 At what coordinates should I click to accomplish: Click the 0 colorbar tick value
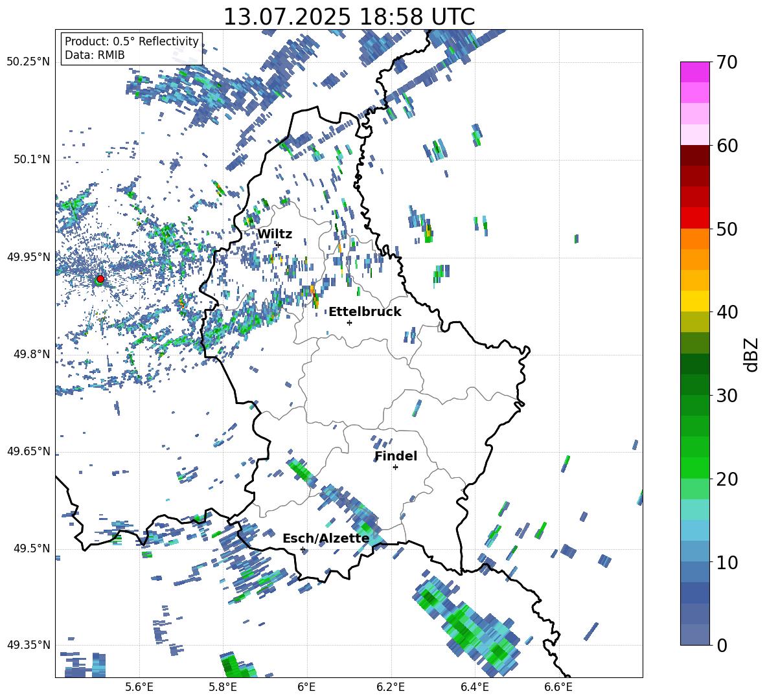pyautogui.click(x=722, y=645)
